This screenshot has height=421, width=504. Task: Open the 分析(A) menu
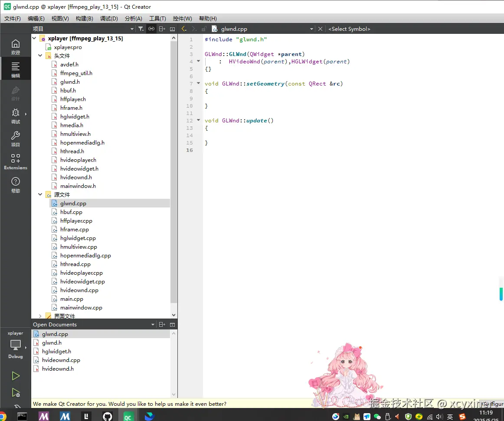(134, 18)
